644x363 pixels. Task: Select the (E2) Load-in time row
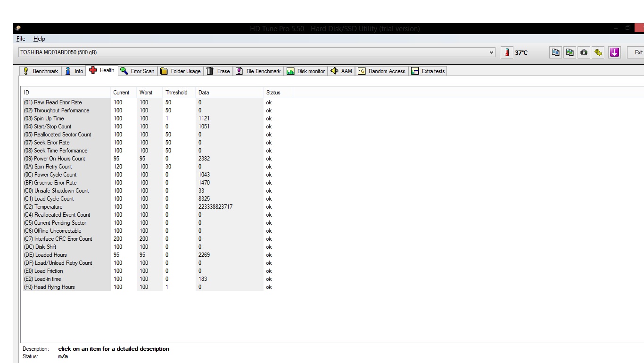(x=158, y=279)
